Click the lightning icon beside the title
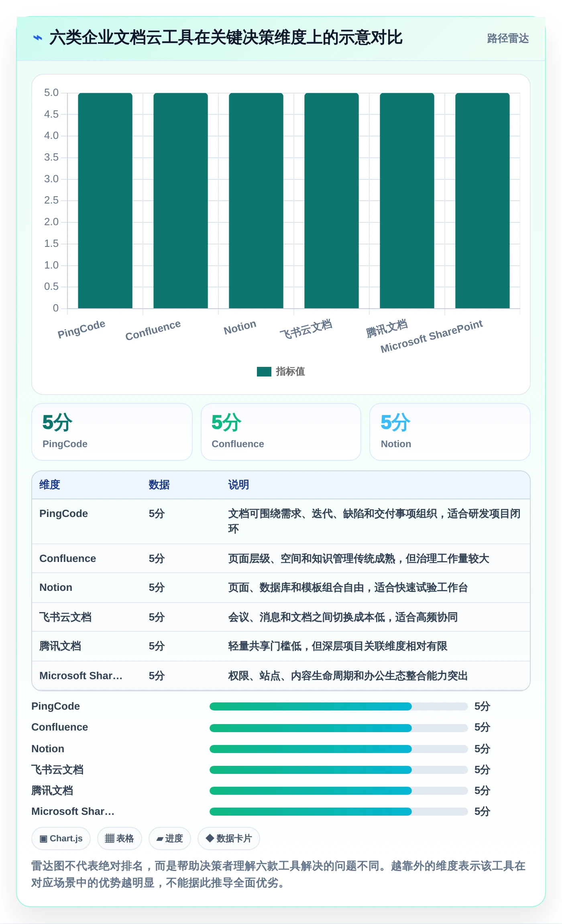The image size is (562, 924). (37, 38)
